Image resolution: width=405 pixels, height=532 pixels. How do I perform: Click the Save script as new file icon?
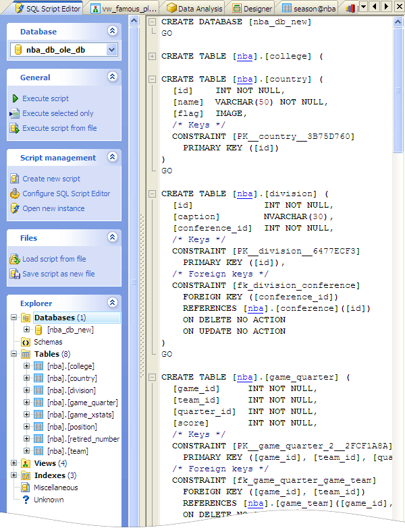15,274
